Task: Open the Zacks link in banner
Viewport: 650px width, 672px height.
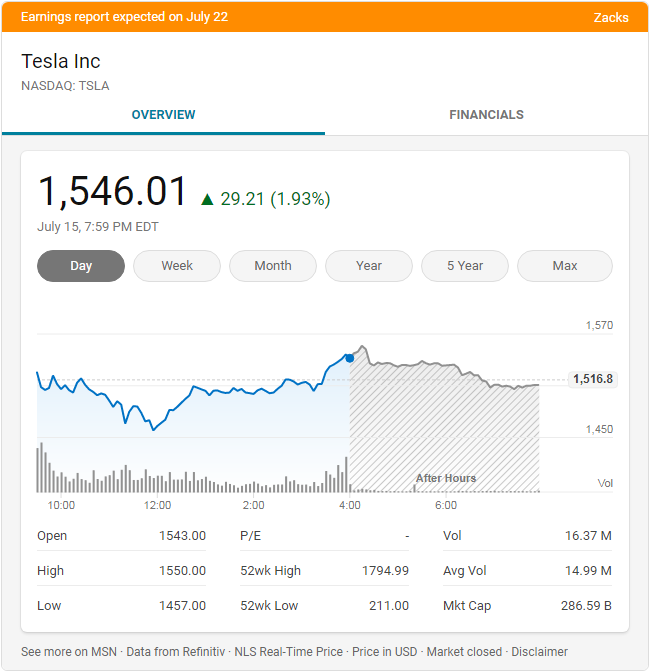Action: pos(611,17)
